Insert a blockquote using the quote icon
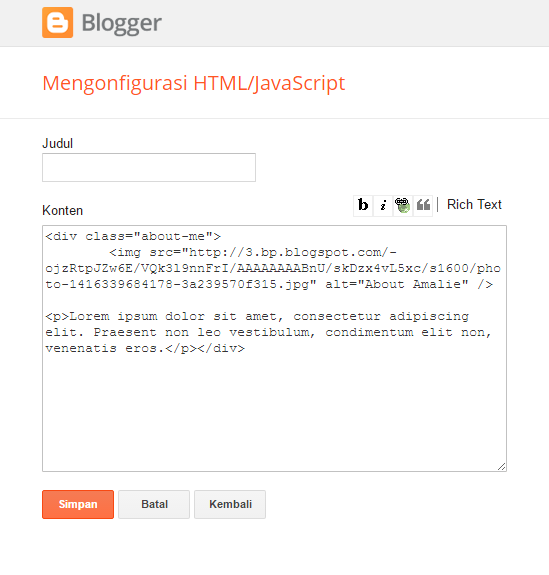The height and width of the screenshot is (575, 549). (423, 205)
